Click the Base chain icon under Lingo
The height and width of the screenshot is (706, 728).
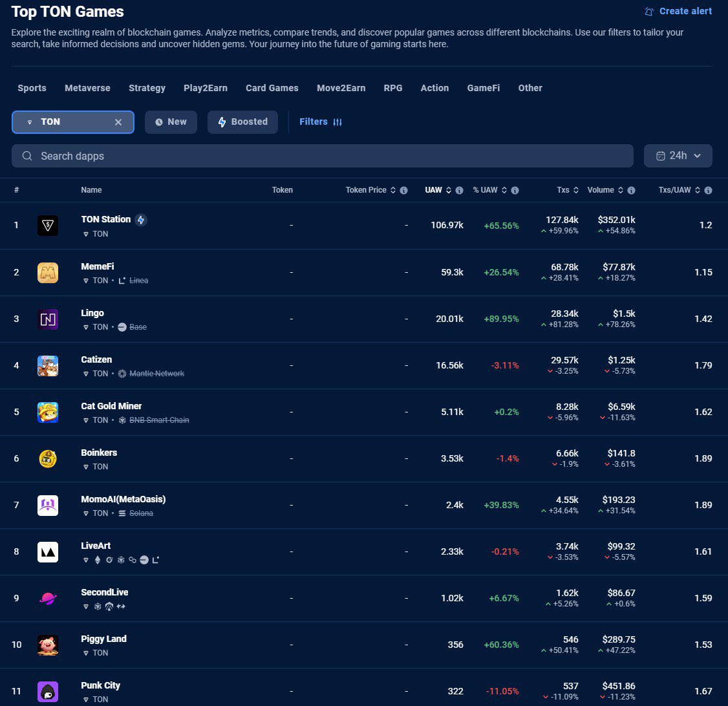pyautogui.click(x=122, y=327)
